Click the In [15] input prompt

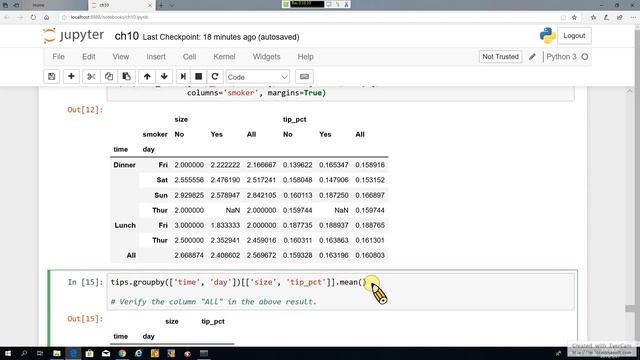click(85, 282)
